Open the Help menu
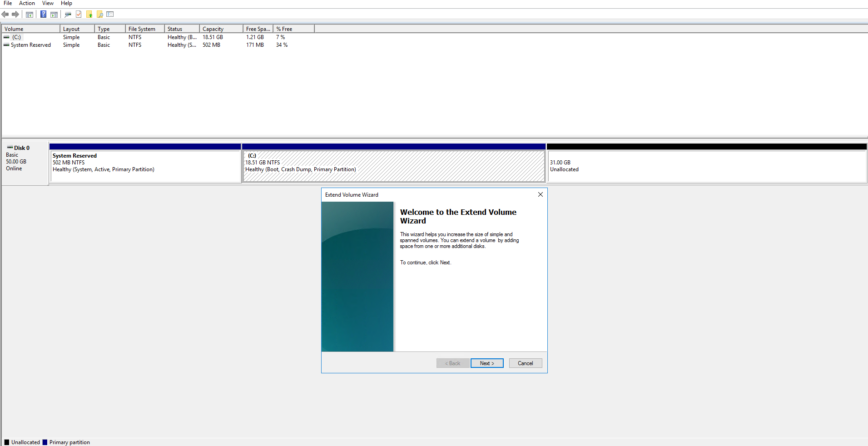The image size is (868, 446). [66, 3]
